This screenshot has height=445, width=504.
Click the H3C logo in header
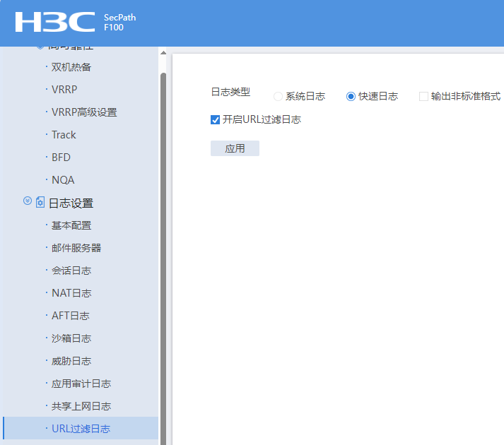(x=55, y=22)
